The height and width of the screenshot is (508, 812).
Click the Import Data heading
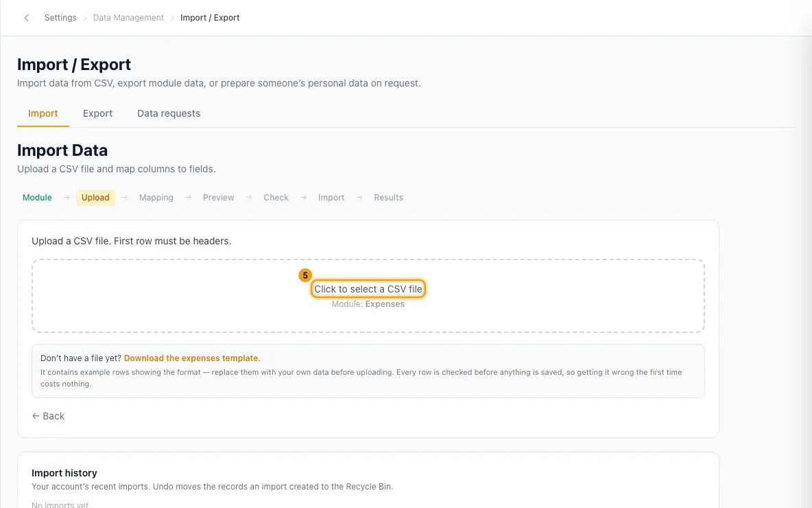pyautogui.click(x=62, y=150)
